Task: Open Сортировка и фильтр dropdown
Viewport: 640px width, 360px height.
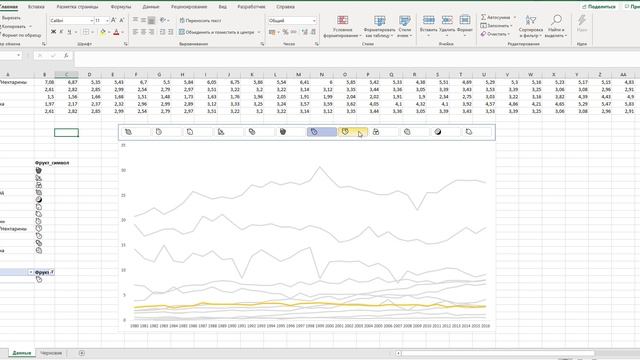Action: coord(531,27)
